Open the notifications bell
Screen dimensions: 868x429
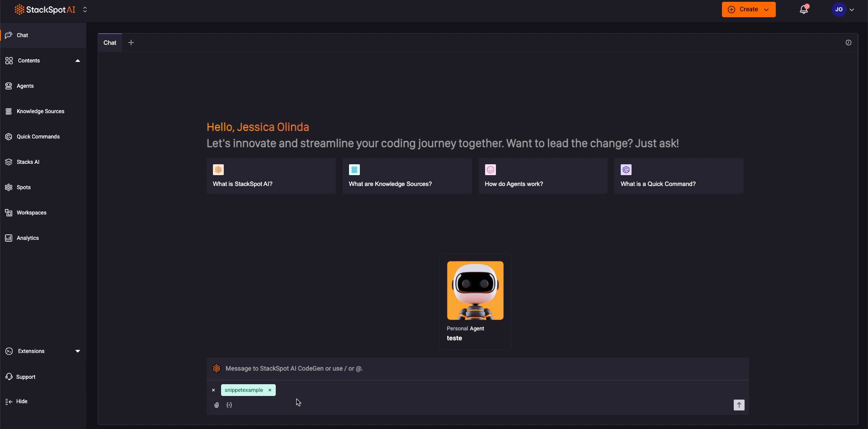[804, 9]
